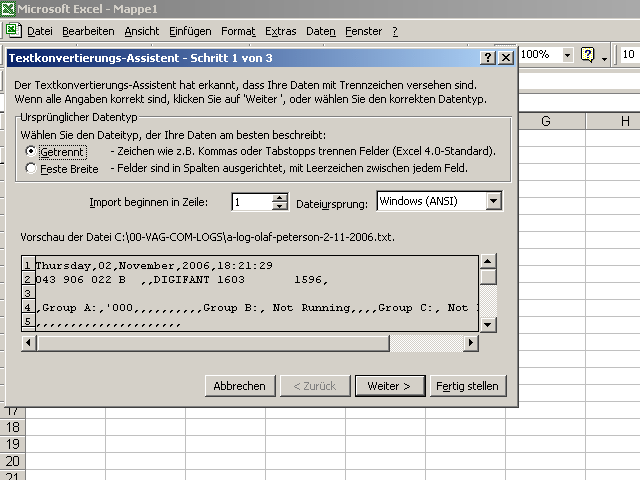Click the file path 'a-log-olaf-peterson-2-11-2006.txt' text
This screenshot has height=480, width=640.
310,237
